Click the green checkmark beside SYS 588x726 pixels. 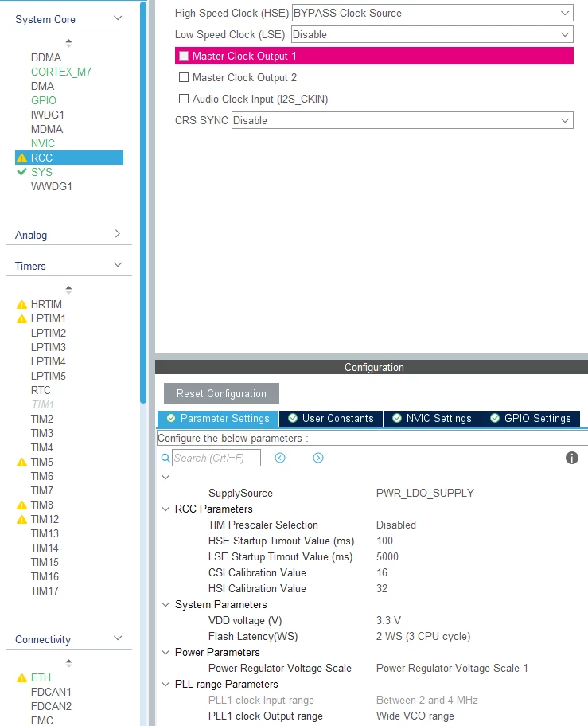tap(21, 172)
